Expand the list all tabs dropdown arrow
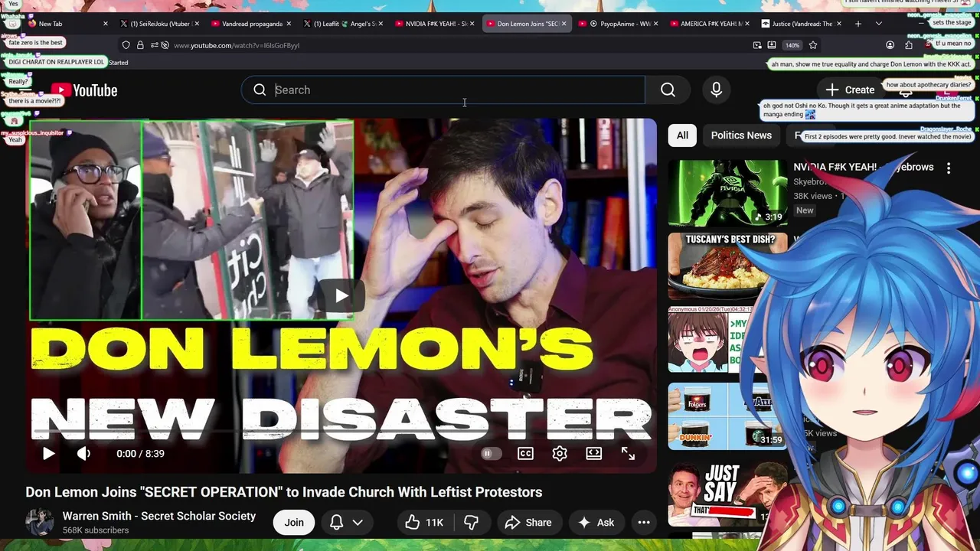The width and height of the screenshot is (980, 551). (879, 24)
